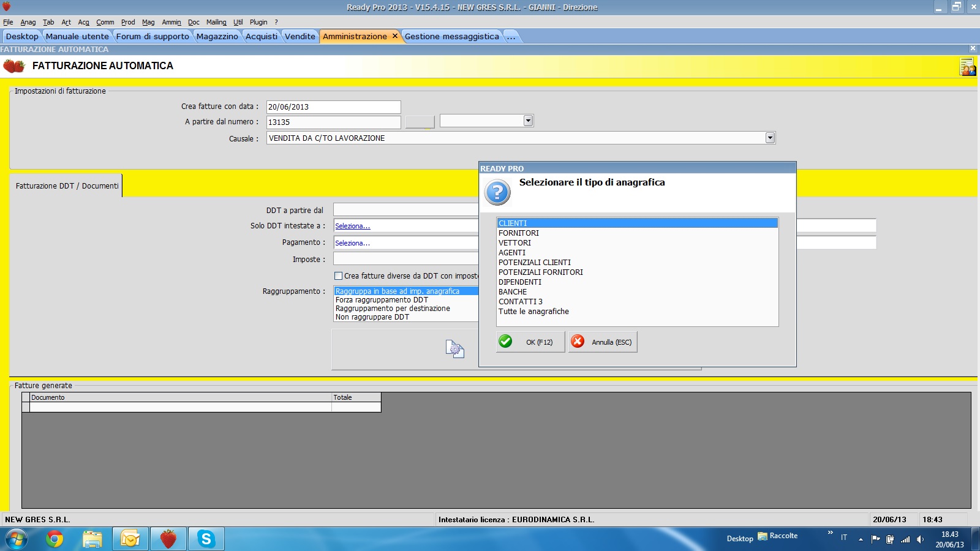Open the mail envelope app on taskbar
The height and width of the screenshot is (551, 980).
coord(130,539)
